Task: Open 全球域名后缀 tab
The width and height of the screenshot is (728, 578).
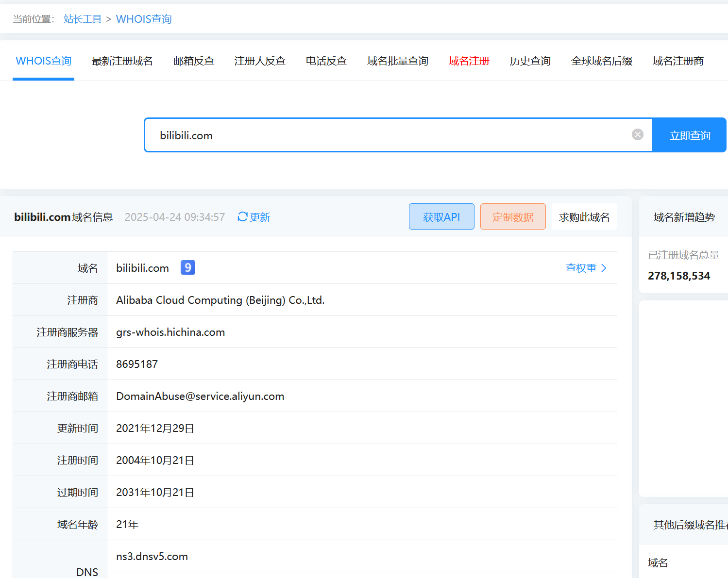Action: coord(602,61)
